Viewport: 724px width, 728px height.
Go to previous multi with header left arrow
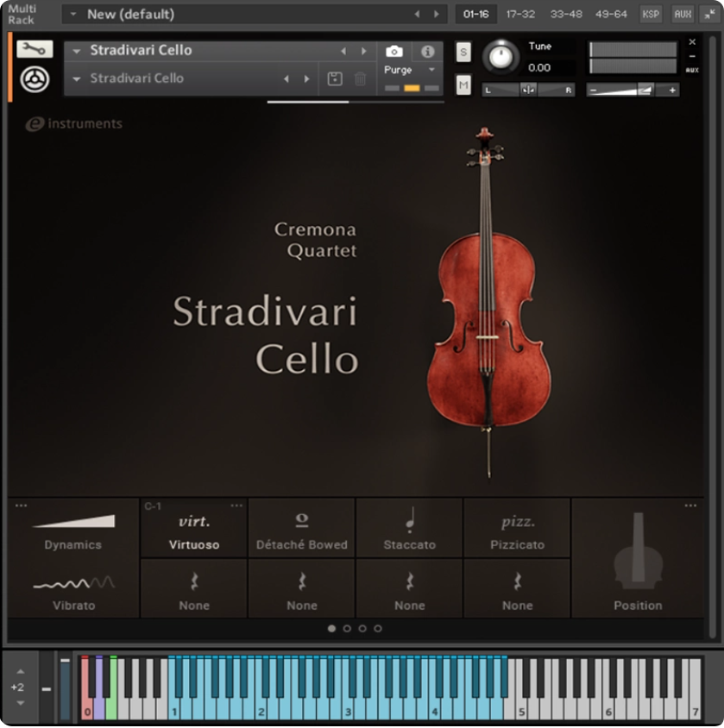pyautogui.click(x=417, y=15)
